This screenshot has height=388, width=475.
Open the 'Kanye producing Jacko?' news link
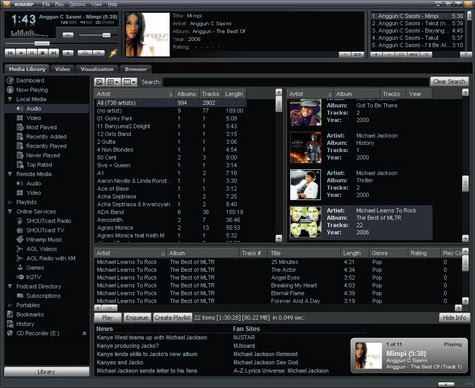click(x=128, y=346)
